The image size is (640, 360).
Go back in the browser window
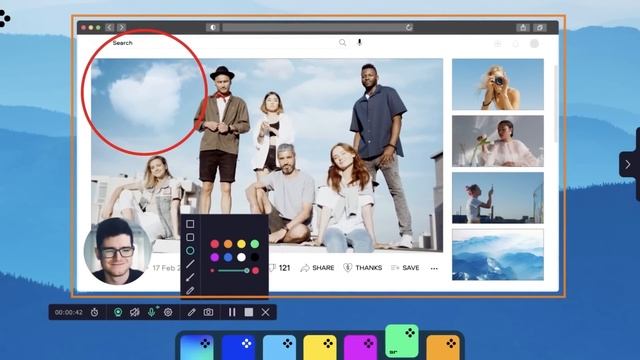coord(109,27)
